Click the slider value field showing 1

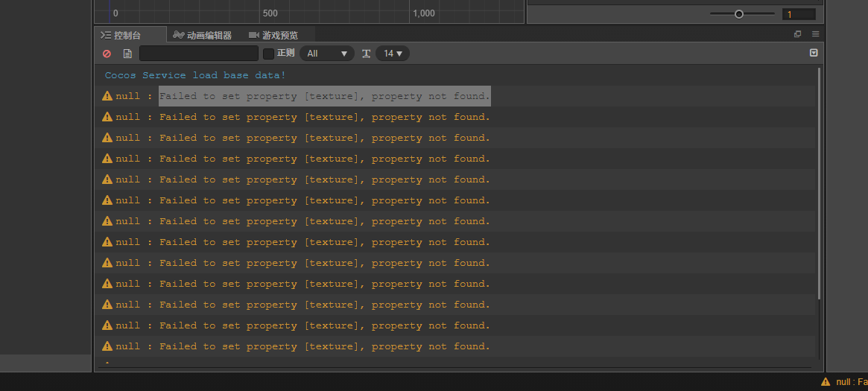coord(799,14)
